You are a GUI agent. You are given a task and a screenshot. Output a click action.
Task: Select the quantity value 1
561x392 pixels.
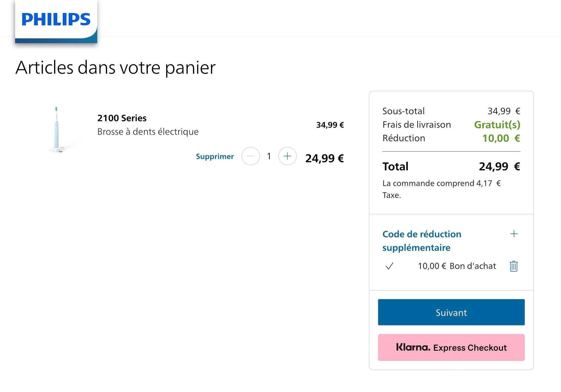point(269,156)
